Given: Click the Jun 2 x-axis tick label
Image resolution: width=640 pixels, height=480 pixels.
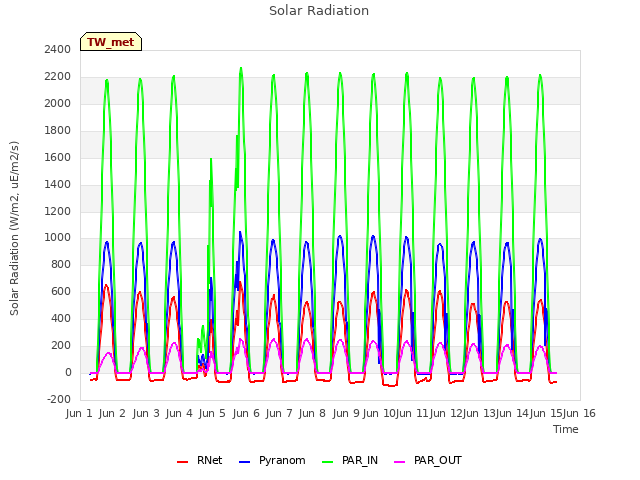Looking at the screenshot, I should 112,413.
